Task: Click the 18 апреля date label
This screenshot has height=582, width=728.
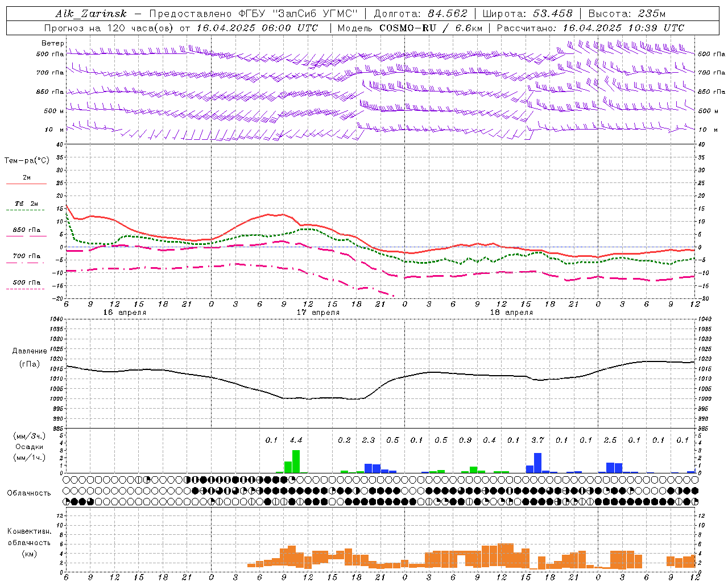Action: tap(511, 313)
